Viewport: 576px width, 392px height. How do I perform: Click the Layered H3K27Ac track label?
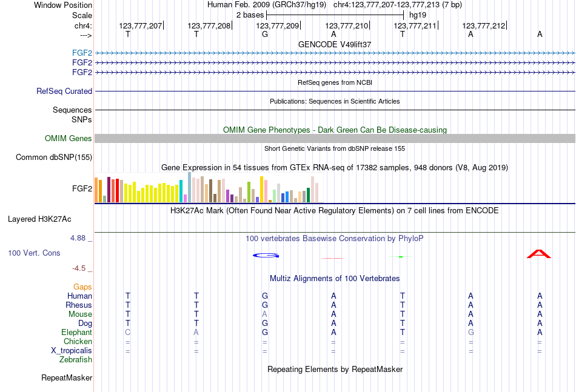point(39,219)
